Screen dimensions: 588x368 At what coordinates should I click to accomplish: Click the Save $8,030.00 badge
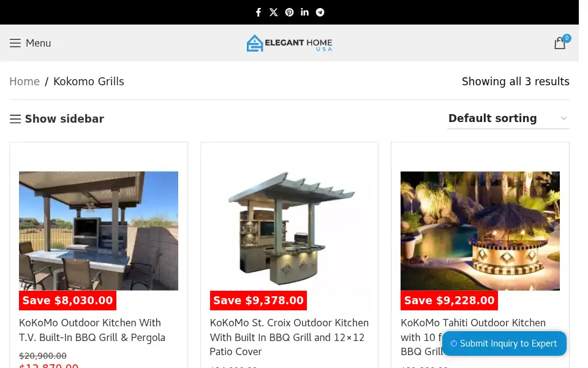(67, 301)
